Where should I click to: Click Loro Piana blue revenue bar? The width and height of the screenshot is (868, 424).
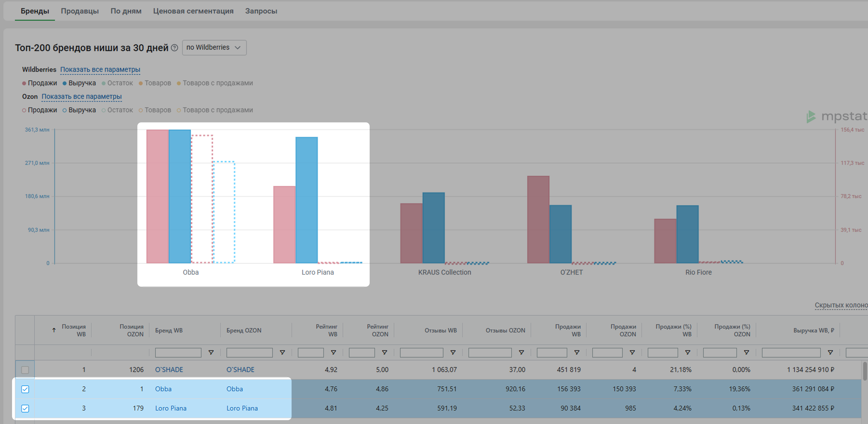pos(307,200)
